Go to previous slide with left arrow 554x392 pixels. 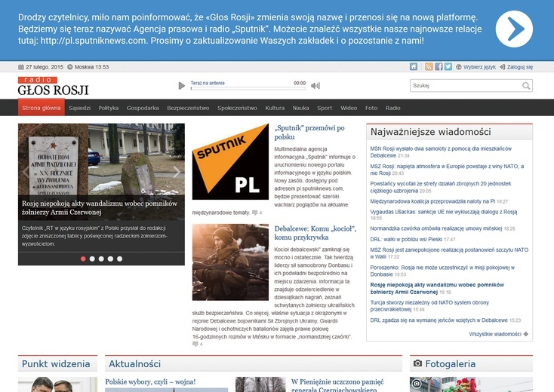click(26, 172)
